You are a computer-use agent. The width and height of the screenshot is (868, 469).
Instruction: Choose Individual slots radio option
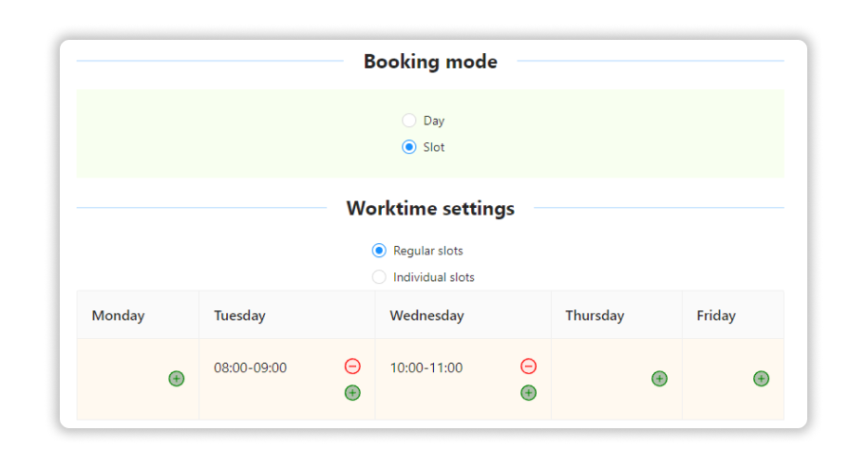click(x=379, y=277)
